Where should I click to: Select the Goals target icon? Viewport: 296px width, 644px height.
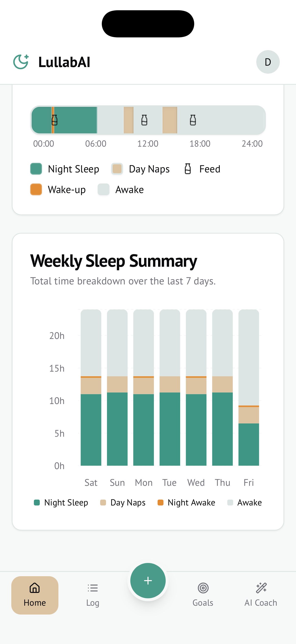pos(203,588)
